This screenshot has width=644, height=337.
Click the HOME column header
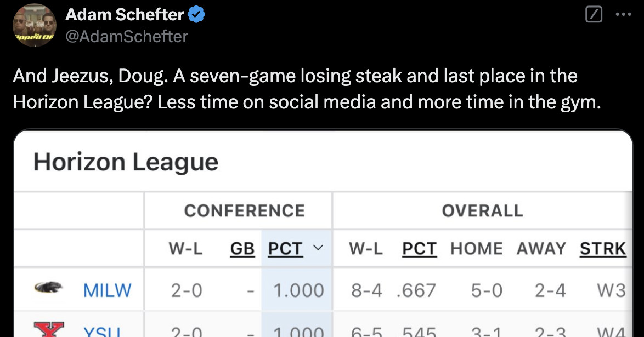[x=476, y=249]
